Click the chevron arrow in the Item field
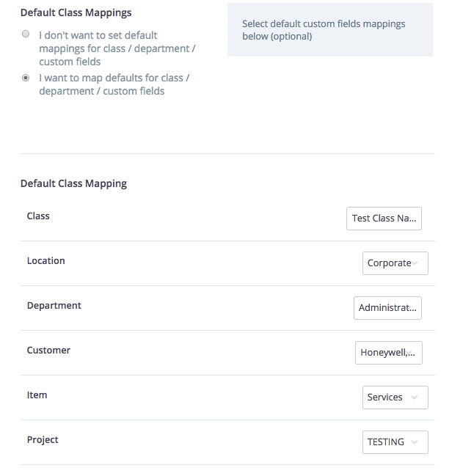 coord(415,398)
